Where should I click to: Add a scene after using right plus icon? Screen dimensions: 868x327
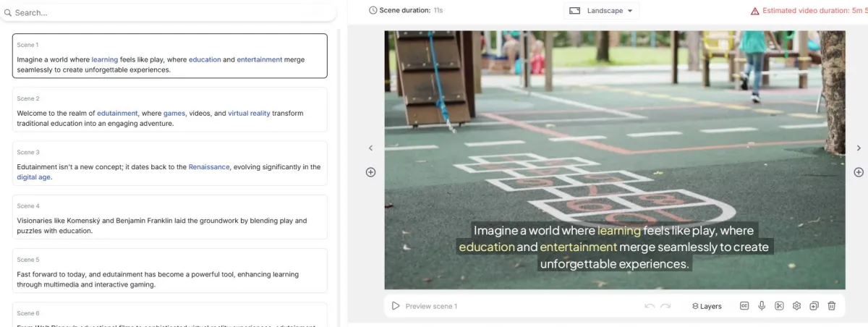point(859,172)
